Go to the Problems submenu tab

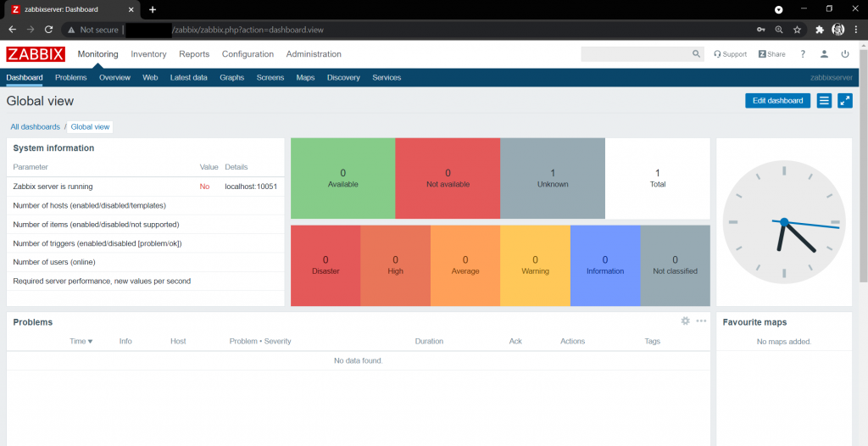tap(71, 77)
